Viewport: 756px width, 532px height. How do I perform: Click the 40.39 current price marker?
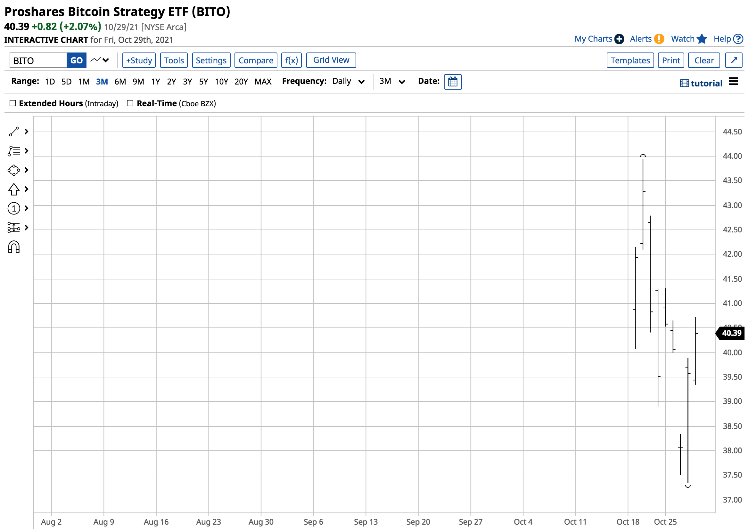coord(731,333)
